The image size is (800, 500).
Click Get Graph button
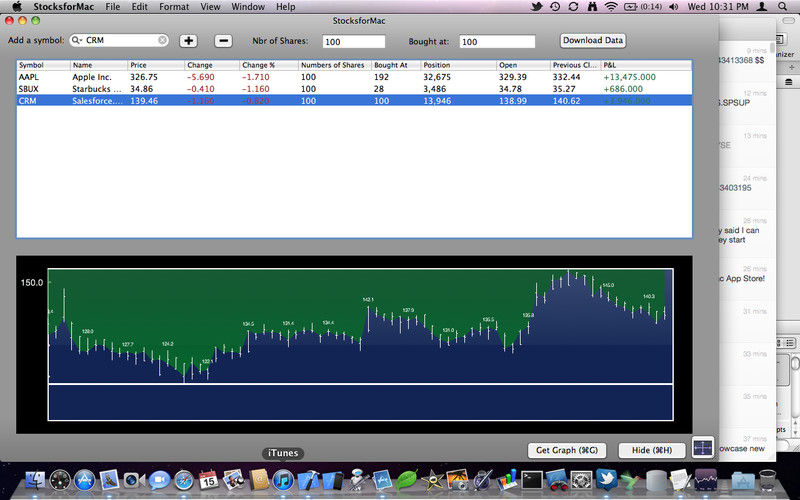click(x=567, y=450)
